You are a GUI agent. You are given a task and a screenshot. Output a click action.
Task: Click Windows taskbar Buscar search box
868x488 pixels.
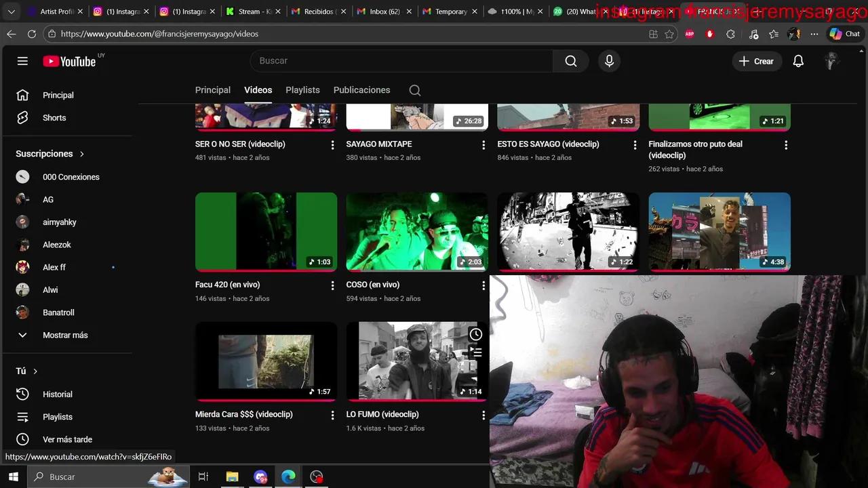tap(108, 477)
